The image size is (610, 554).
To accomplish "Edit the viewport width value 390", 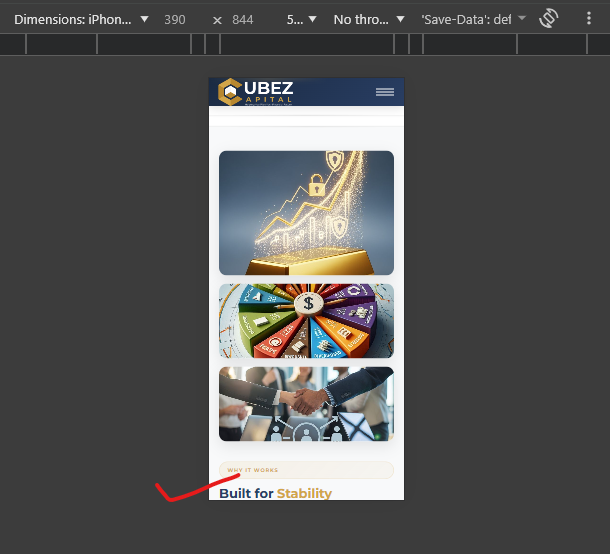I will pos(175,19).
